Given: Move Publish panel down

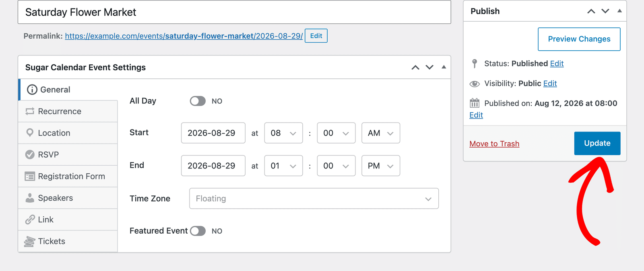Looking at the screenshot, I should (605, 11).
